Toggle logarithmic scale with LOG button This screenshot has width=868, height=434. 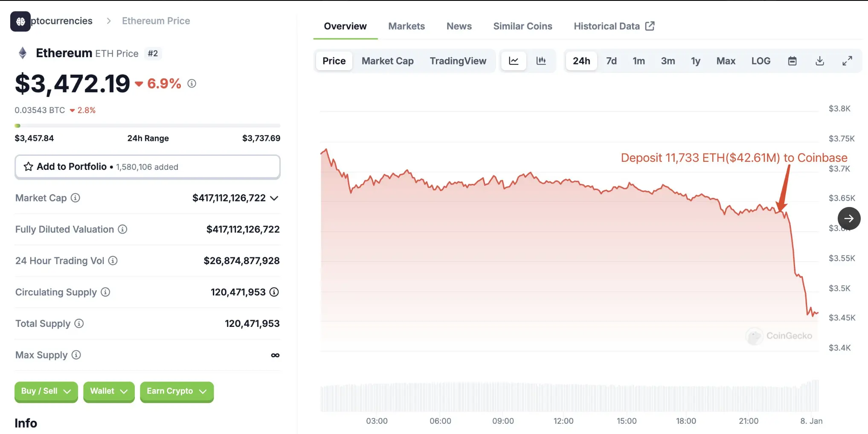[761, 61]
